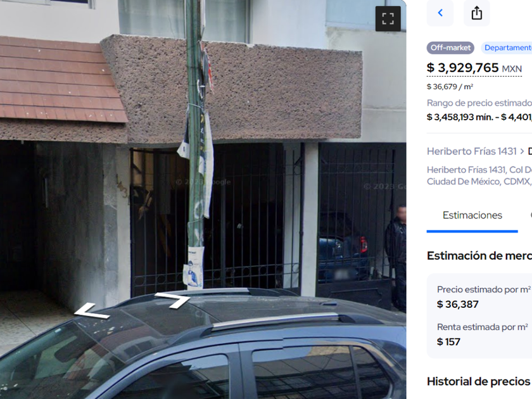Open the full address text link

(x=479, y=176)
